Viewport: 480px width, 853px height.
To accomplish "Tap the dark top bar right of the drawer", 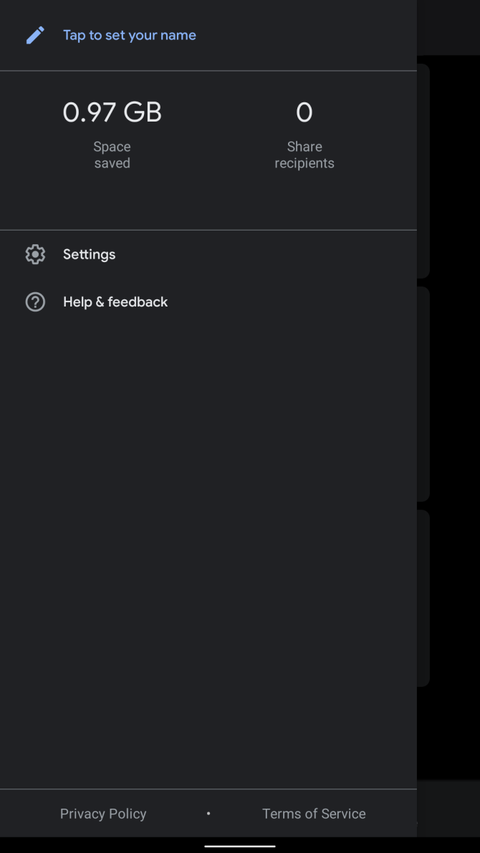I will click(448, 27).
